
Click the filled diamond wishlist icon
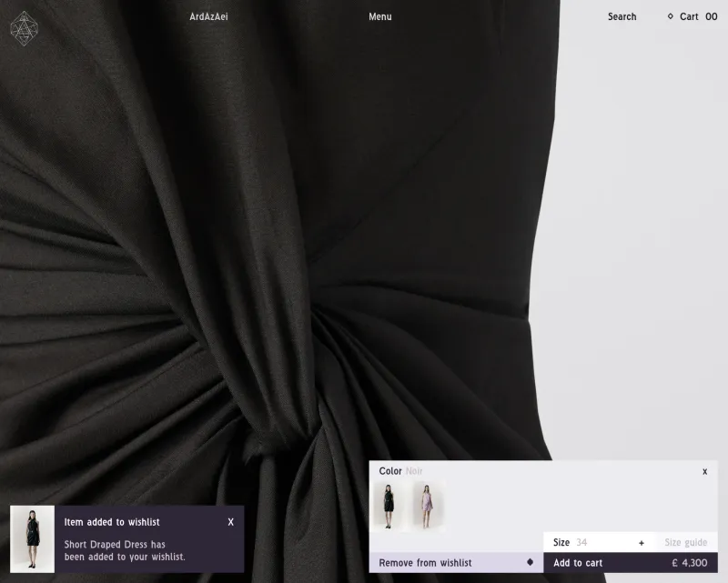[530, 562]
